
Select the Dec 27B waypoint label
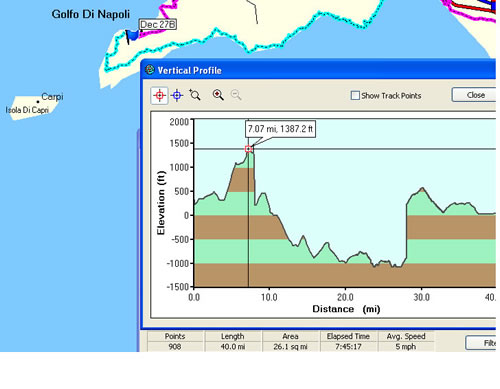pyautogui.click(x=158, y=24)
